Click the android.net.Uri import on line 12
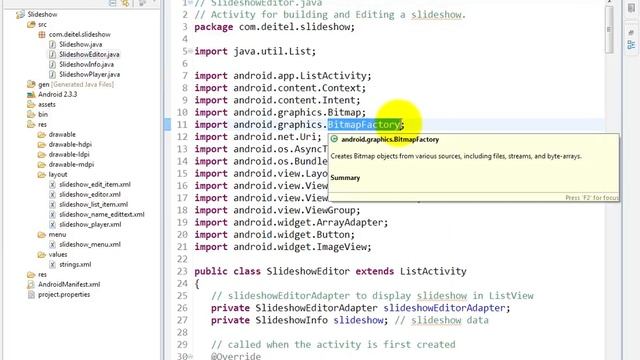The width and height of the screenshot is (640, 360). click(x=258, y=137)
